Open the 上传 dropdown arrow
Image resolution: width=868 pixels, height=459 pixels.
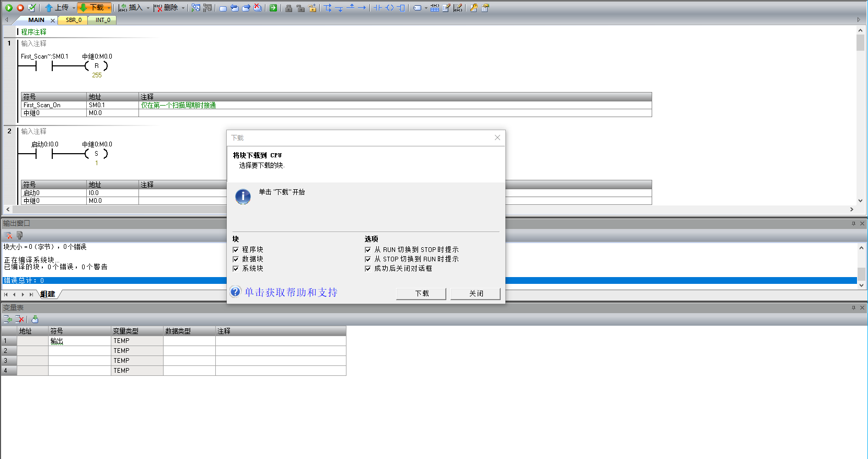(74, 8)
